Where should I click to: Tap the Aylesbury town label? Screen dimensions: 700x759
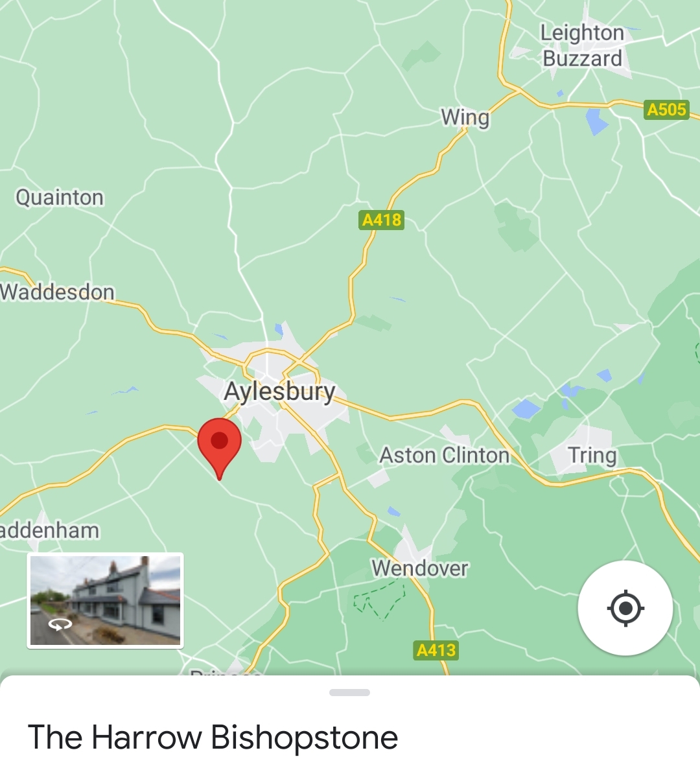279,391
